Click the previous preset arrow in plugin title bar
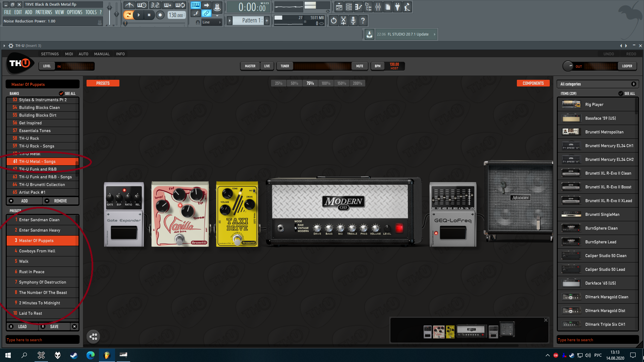 pos(621,46)
